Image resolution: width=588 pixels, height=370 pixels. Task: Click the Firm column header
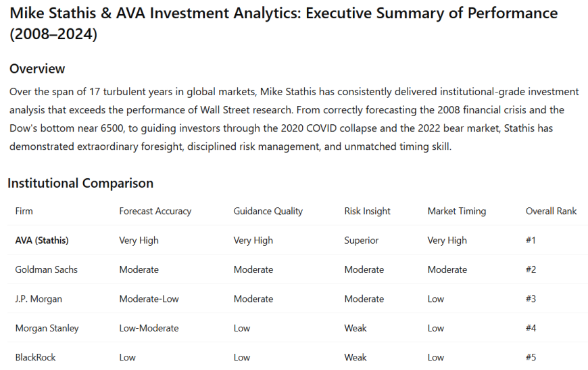tap(24, 211)
